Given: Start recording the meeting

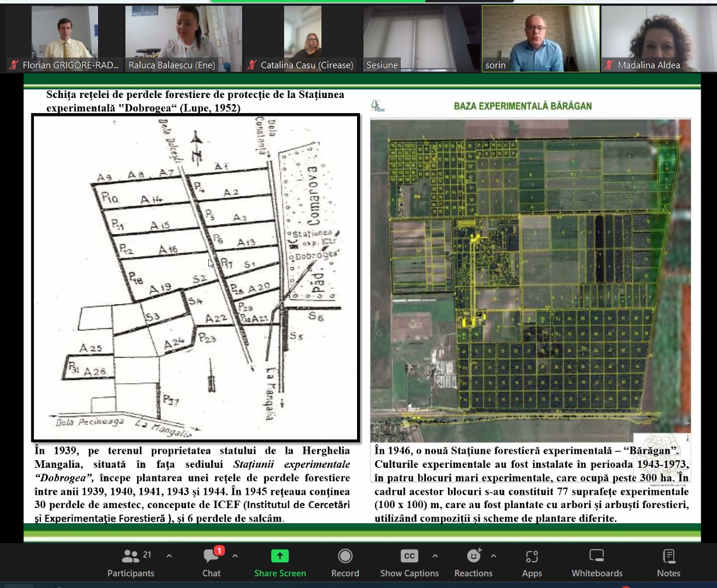Looking at the screenshot, I should (345, 563).
